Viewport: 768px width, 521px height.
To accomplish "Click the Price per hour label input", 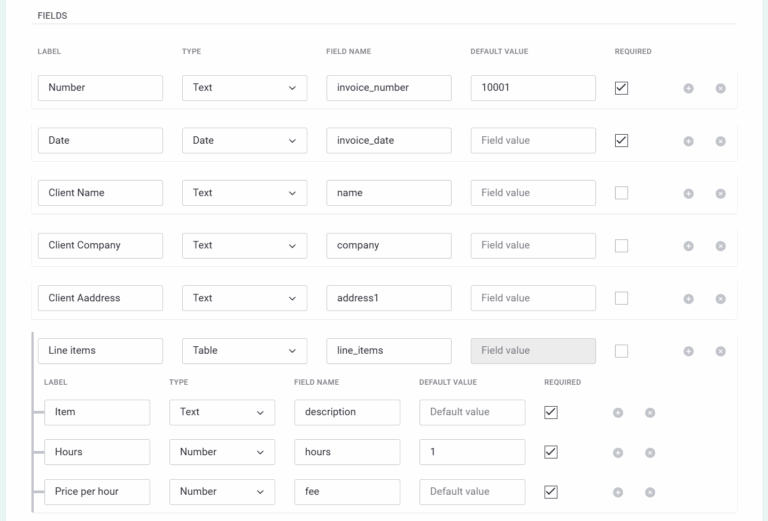I will pyautogui.click(x=97, y=492).
